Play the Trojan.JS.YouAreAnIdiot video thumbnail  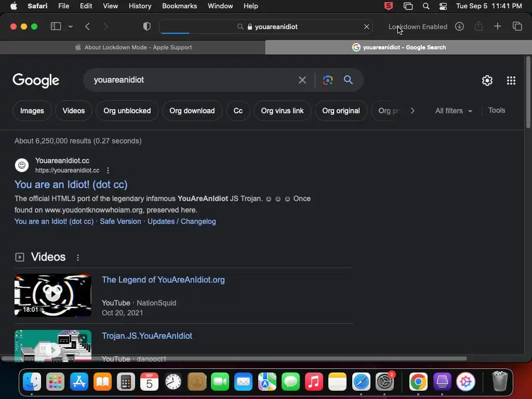(53, 346)
